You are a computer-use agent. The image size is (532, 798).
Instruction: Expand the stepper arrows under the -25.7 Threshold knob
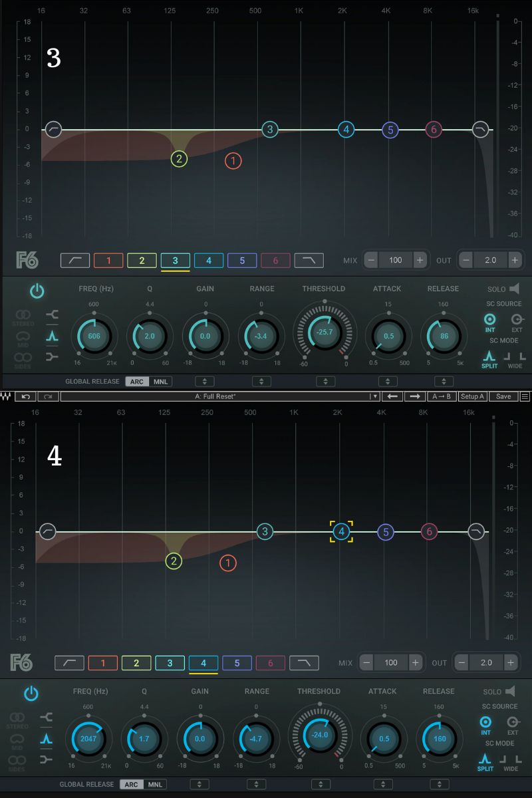325,382
